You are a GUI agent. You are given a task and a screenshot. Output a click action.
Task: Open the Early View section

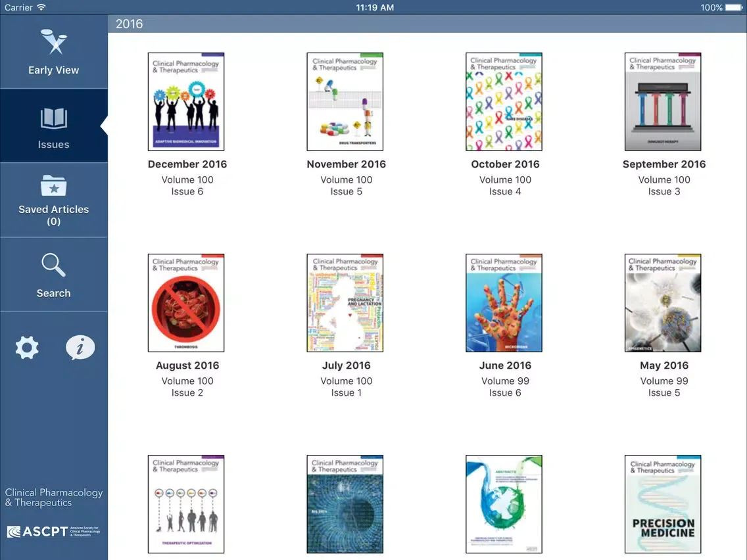pyautogui.click(x=53, y=53)
